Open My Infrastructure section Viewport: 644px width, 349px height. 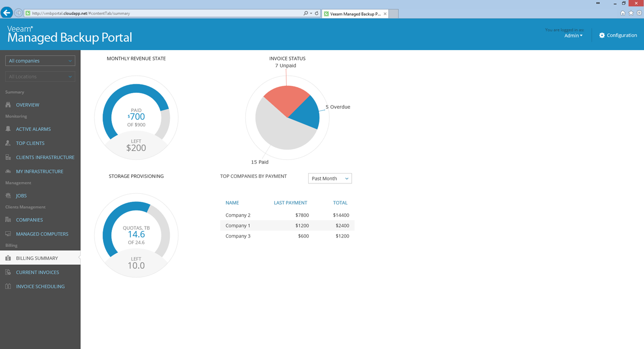click(40, 171)
